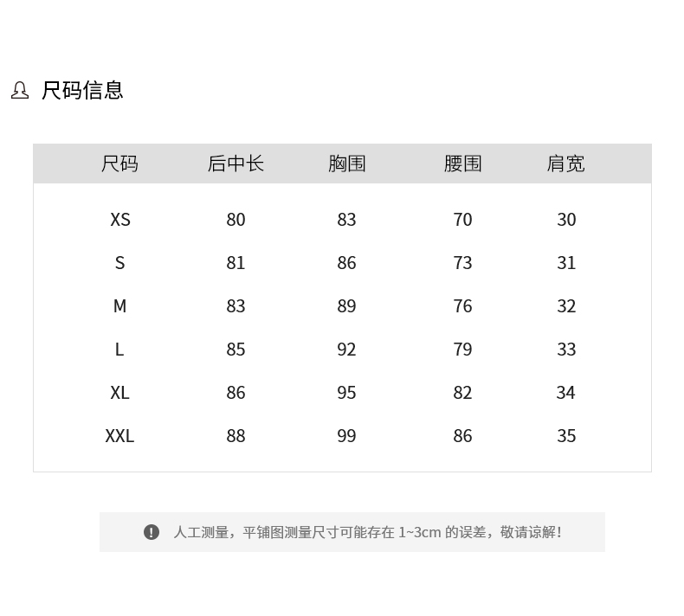Pick the M size row label
This screenshot has width=684, height=616.
tap(119, 306)
